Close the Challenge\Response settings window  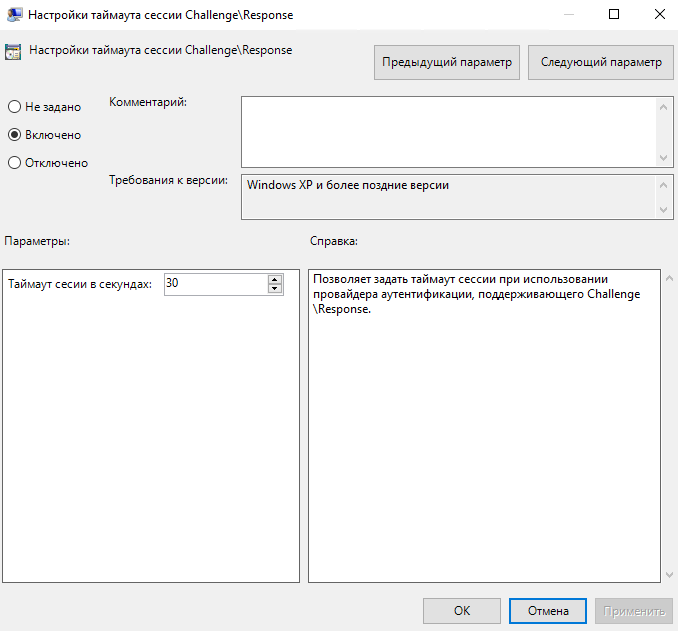click(x=659, y=15)
